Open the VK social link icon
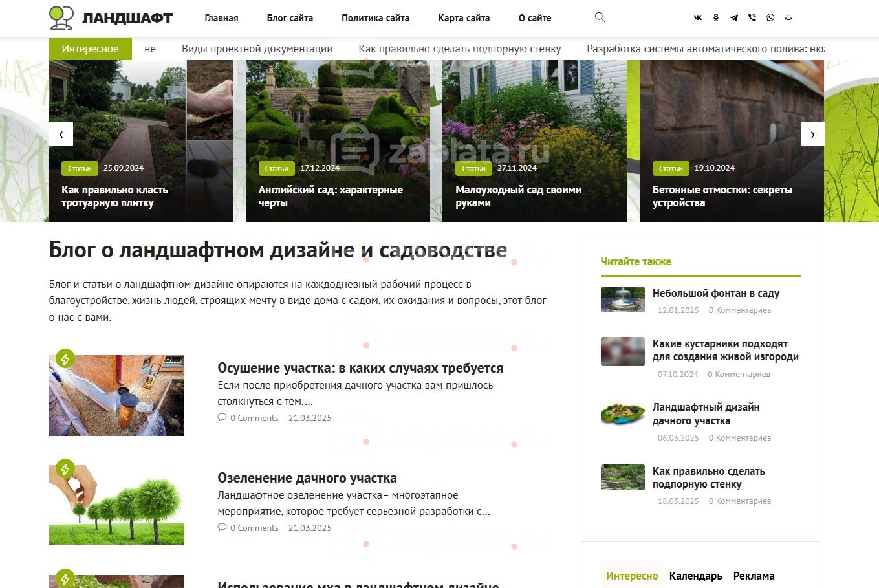The width and height of the screenshot is (879, 588). [698, 18]
